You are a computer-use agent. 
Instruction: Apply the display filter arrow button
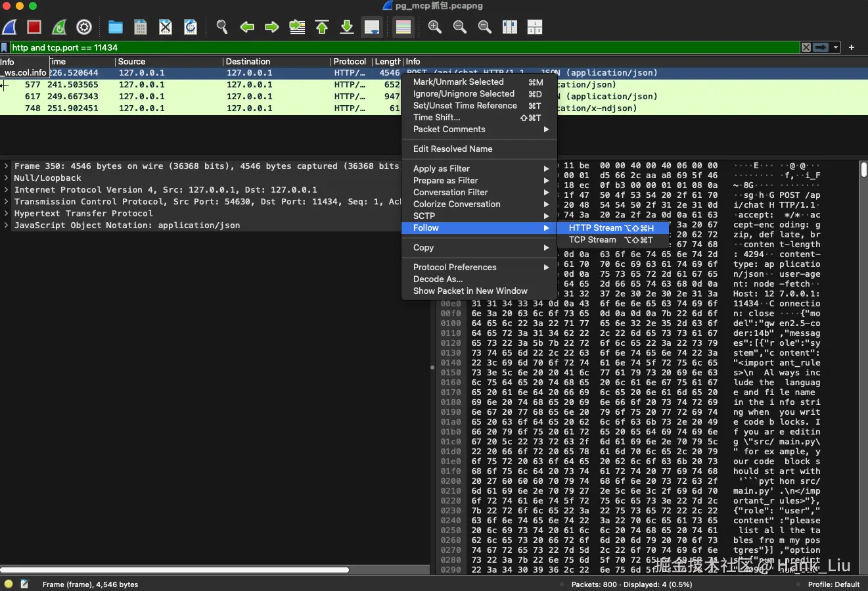(x=821, y=47)
